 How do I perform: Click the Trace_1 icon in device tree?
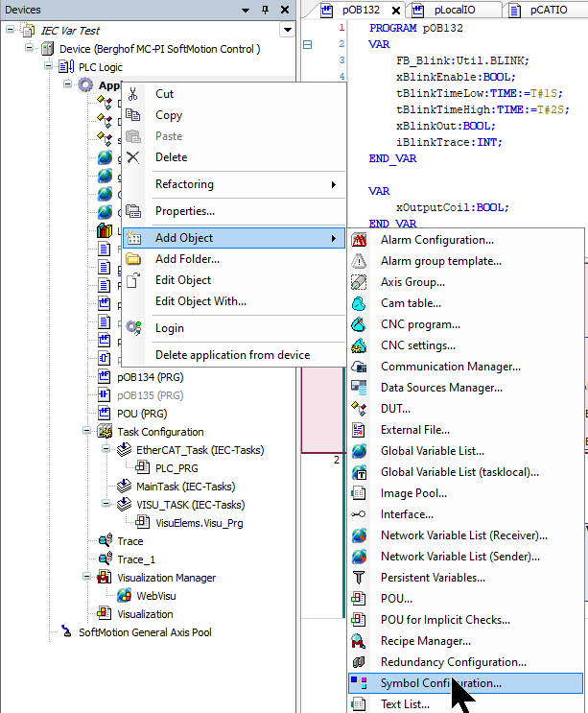106,559
